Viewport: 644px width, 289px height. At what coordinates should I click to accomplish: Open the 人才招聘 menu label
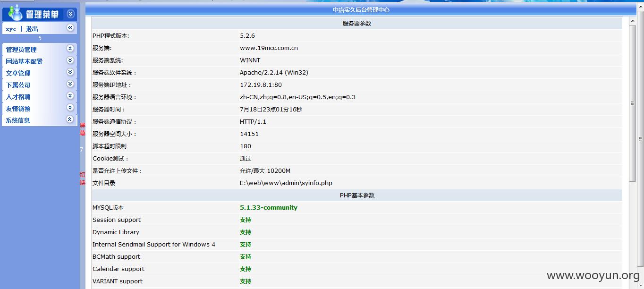click(18, 97)
